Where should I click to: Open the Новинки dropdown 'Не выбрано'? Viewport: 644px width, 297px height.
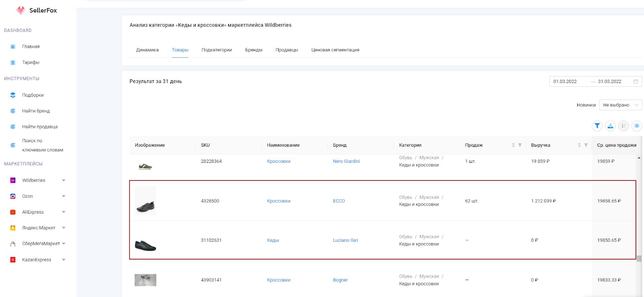coord(620,105)
